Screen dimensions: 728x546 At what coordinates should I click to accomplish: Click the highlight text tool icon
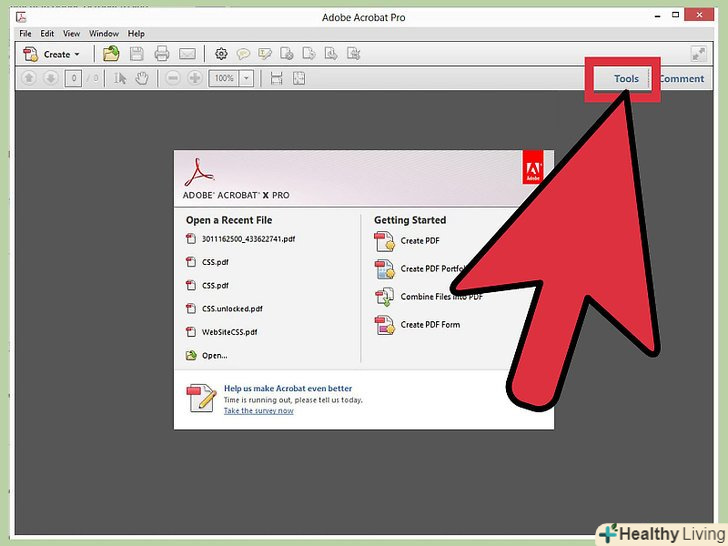click(265, 54)
